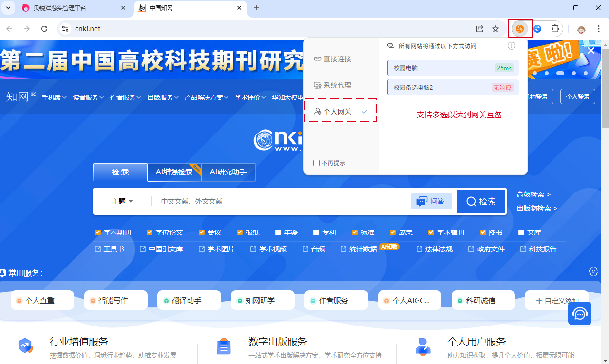Uncheck the 会议 checkbox

point(202,232)
